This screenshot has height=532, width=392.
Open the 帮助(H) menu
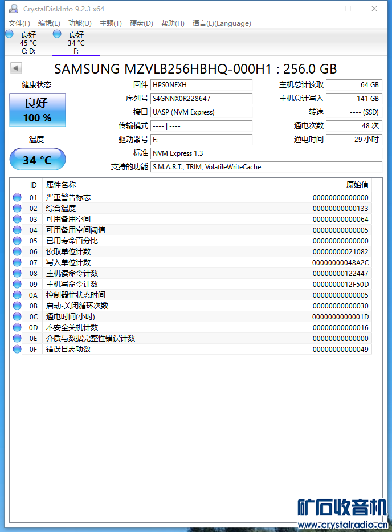pos(173,23)
